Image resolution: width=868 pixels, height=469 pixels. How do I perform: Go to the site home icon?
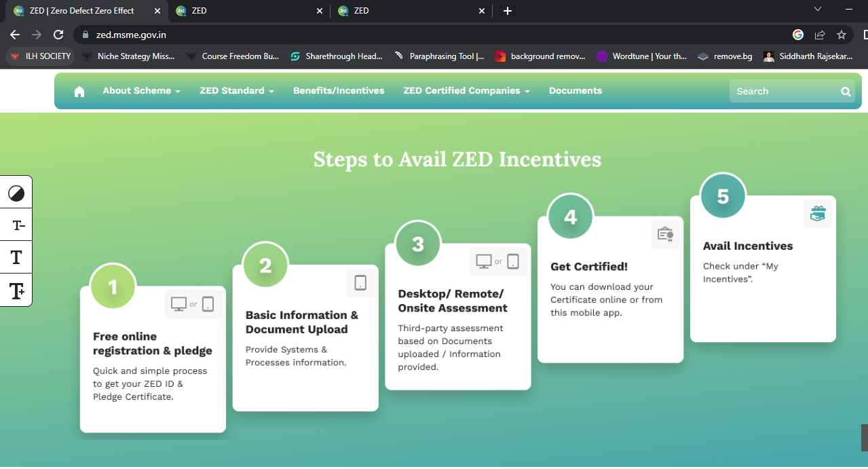(x=79, y=92)
